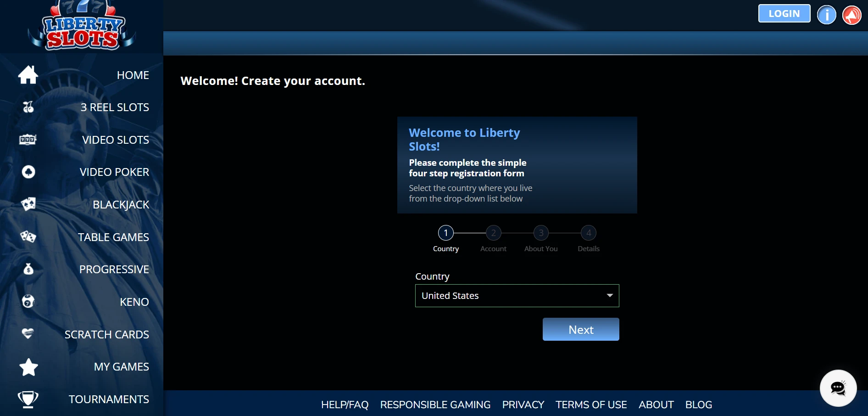Click the LOGIN button
This screenshot has height=416, width=868.
pos(784,13)
